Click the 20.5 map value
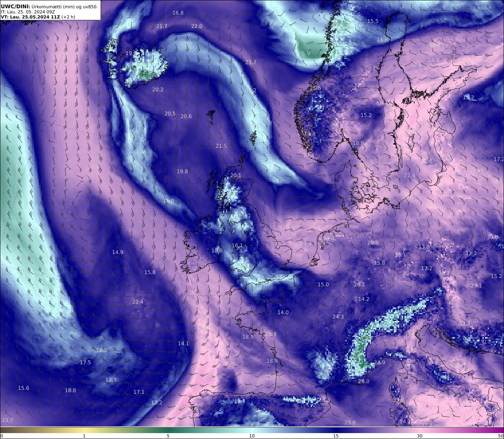Screen dimensions: 504x439 click(x=170, y=113)
